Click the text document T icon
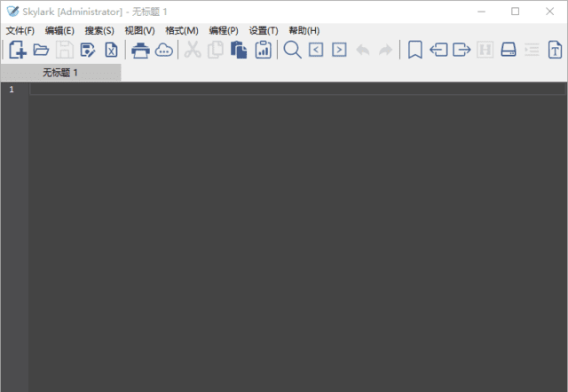Viewport: 568px width, 392px height. click(555, 50)
